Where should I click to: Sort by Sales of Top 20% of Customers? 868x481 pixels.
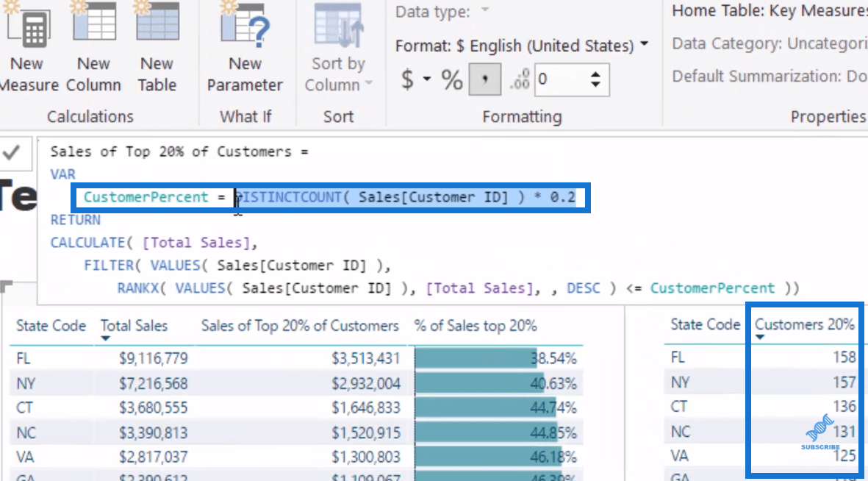[299, 325]
